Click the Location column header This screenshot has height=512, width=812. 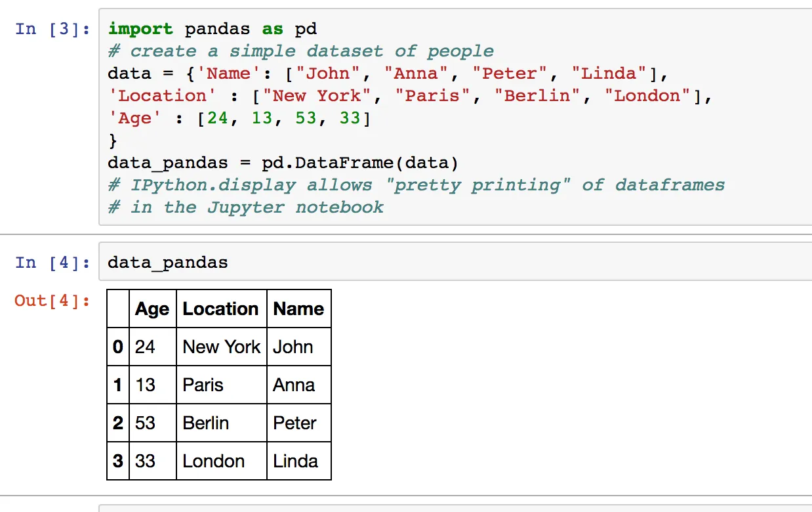pos(220,309)
